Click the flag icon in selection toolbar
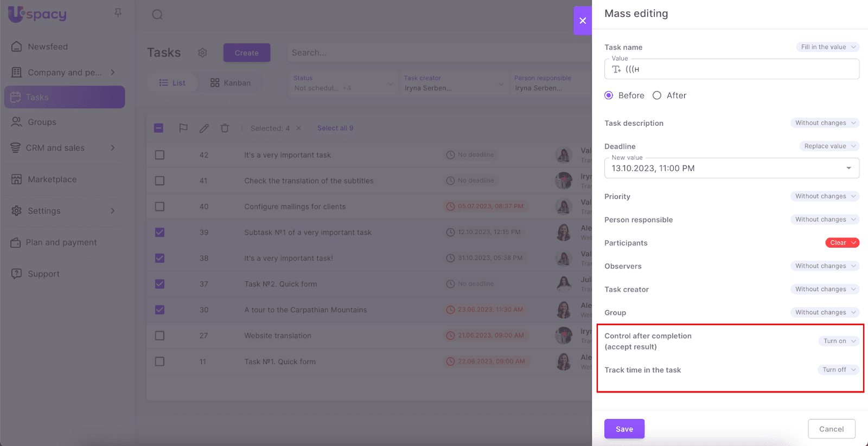This screenshot has height=446, width=868. coord(183,128)
